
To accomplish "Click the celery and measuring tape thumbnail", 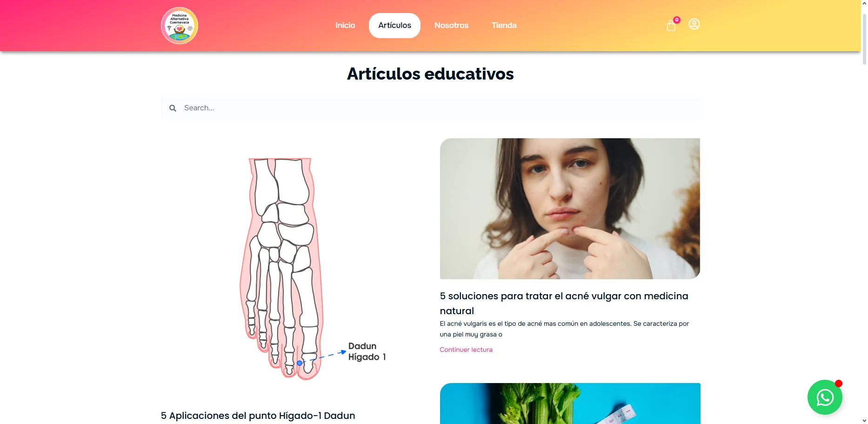I will click(x=570, y=404).
